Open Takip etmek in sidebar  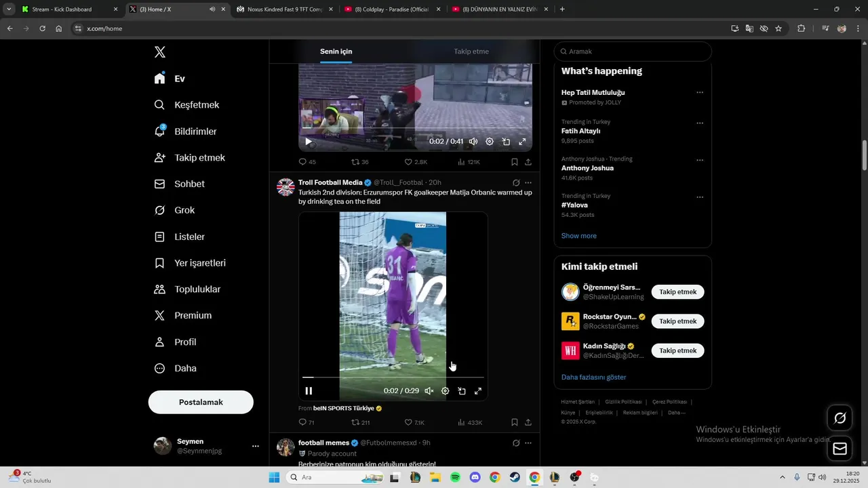189,158
